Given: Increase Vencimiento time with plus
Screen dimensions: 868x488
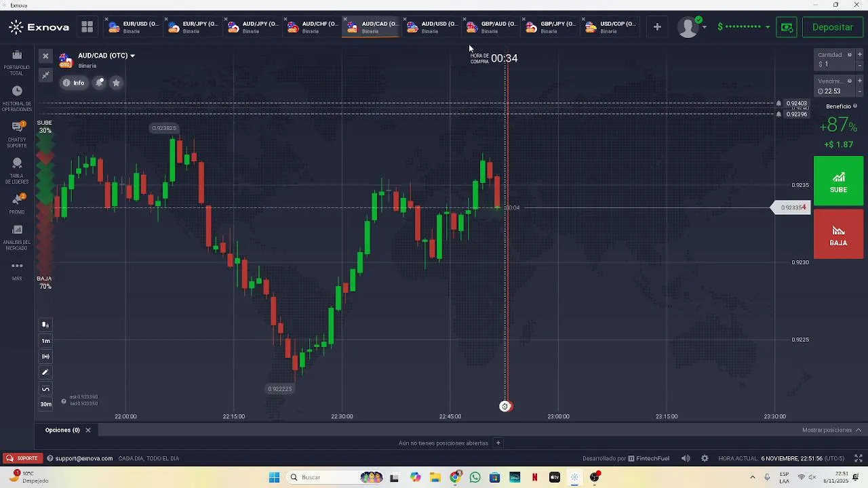Looking at the screenshot, I should pyautogui.click(x=860, y=81).
